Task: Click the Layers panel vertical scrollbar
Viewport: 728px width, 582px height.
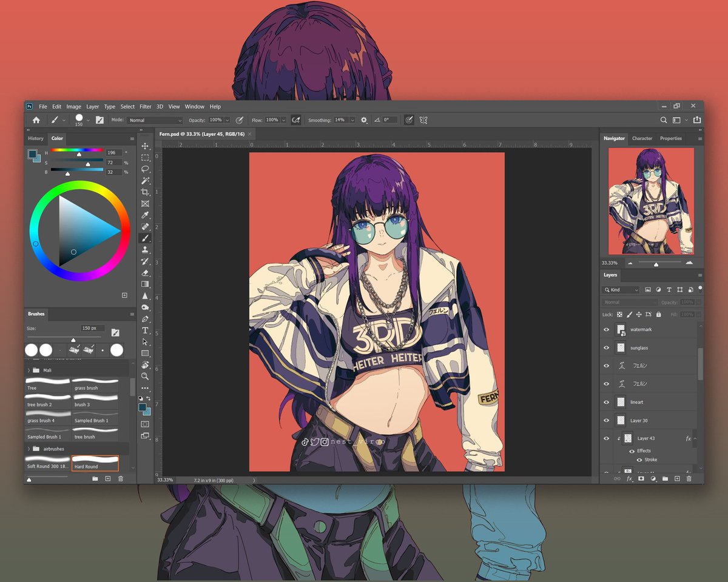Action: click(700, 364)
